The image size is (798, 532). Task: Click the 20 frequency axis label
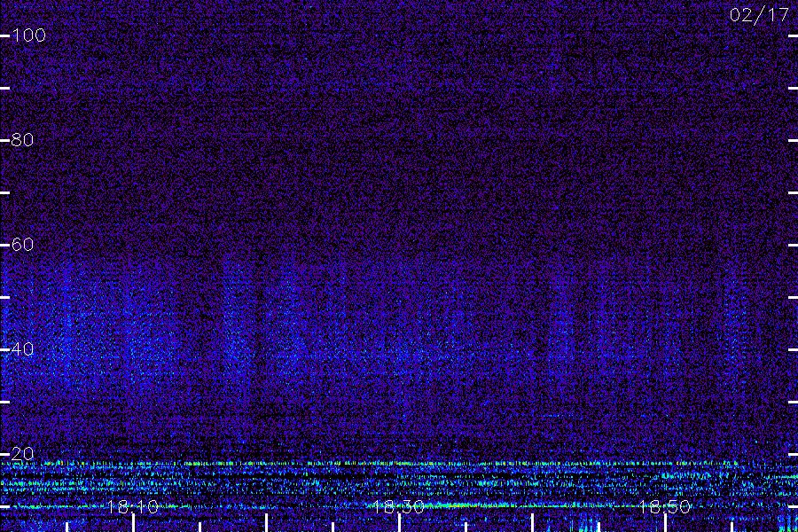[22, 454]
